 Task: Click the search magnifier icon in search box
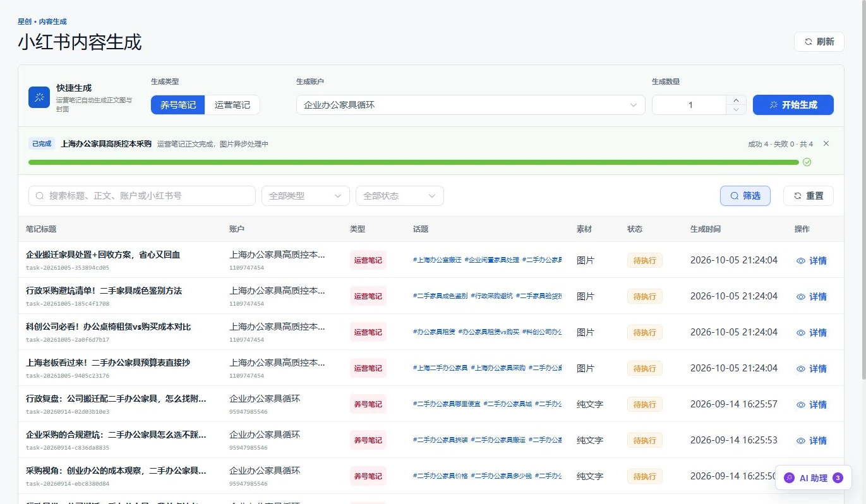click(40, 196)
